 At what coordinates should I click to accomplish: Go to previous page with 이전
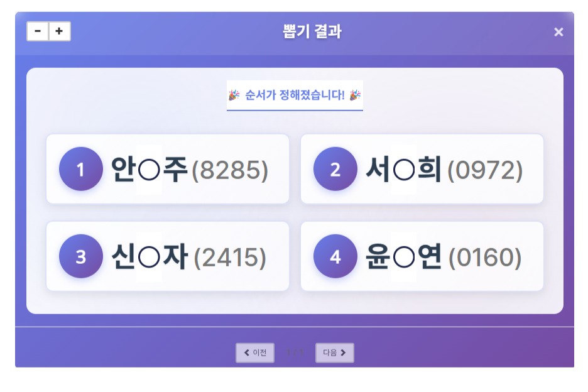[255, 353]
